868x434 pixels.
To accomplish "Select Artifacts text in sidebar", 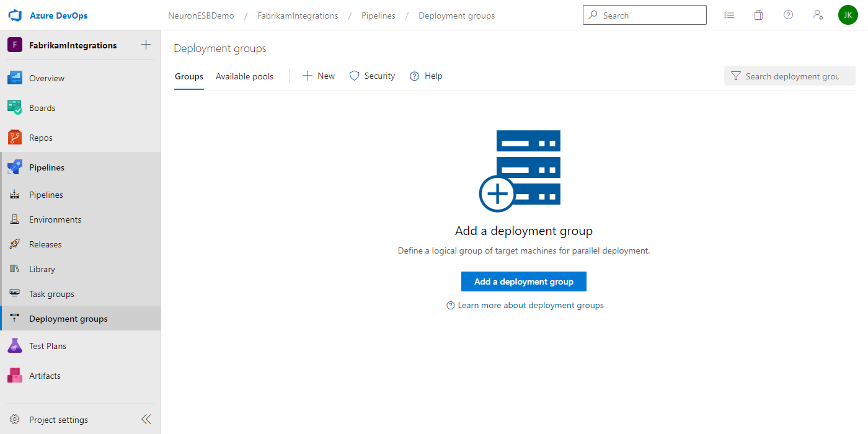I will 45,376.
